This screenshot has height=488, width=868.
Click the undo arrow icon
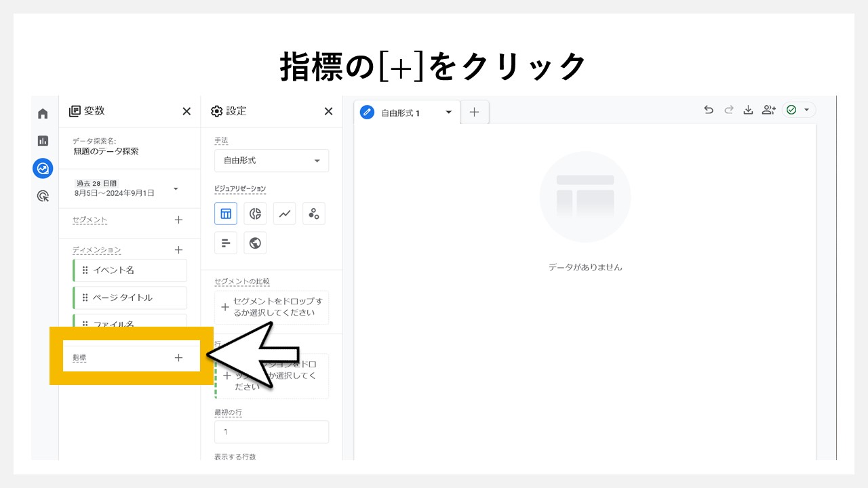[709, 109]
